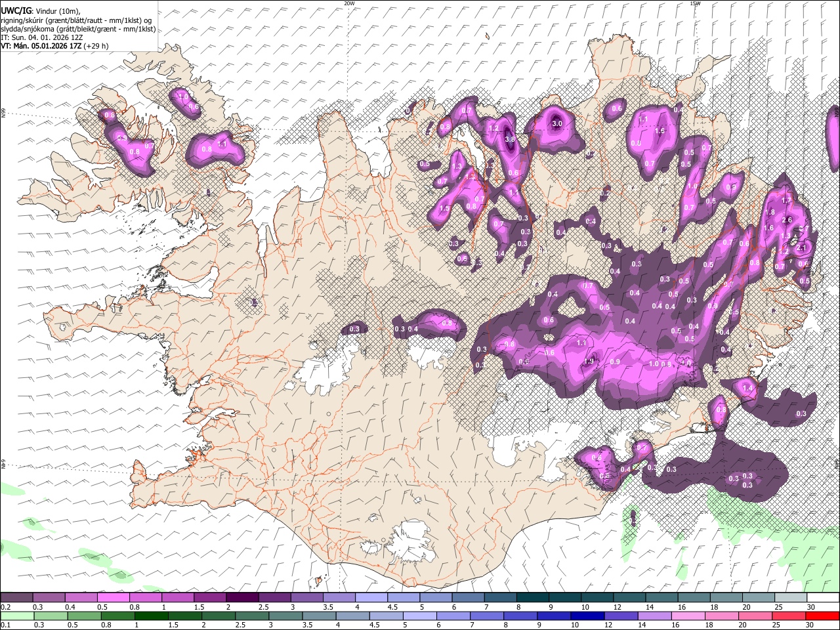840x630 pixels.
Task: Pick the dull purple-grey 0.2–0.3 snow swatch
Action: pyautogui.click(x=16, y=598)
